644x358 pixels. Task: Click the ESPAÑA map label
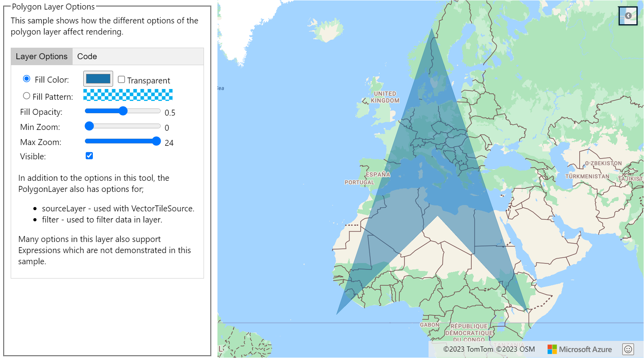pos(378,174)
